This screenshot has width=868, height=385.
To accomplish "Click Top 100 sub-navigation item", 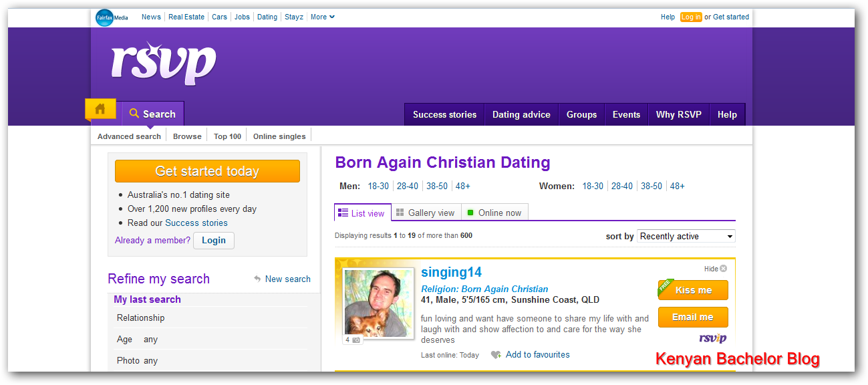I will coord(227,136).
